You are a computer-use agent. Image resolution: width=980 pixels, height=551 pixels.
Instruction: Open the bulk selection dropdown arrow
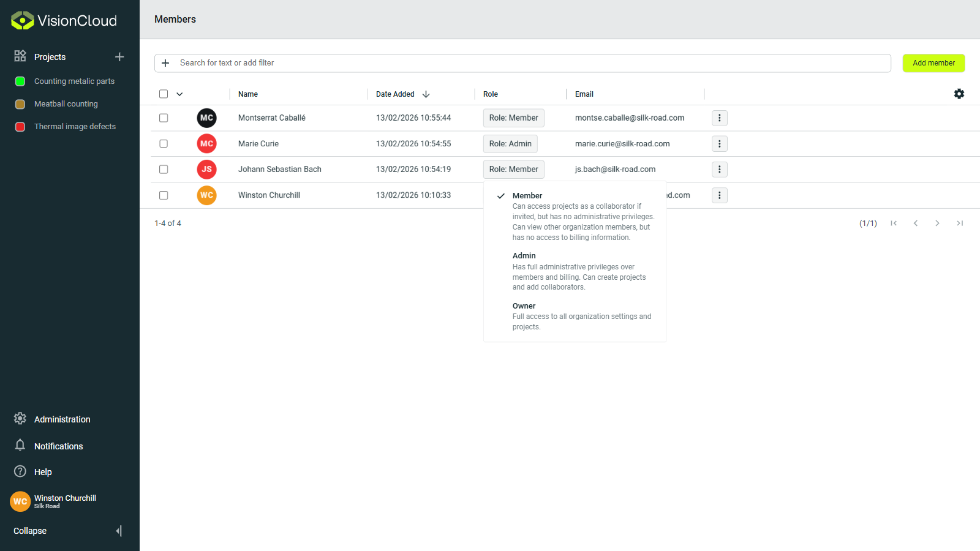179,93
